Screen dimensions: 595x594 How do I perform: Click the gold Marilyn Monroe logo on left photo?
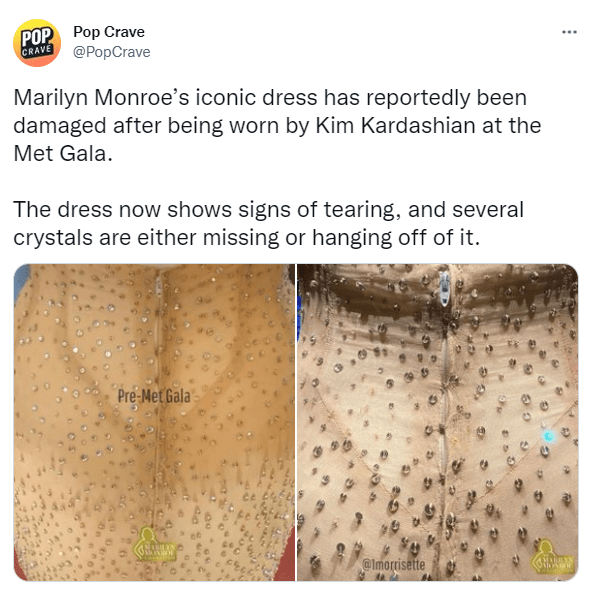154,545
